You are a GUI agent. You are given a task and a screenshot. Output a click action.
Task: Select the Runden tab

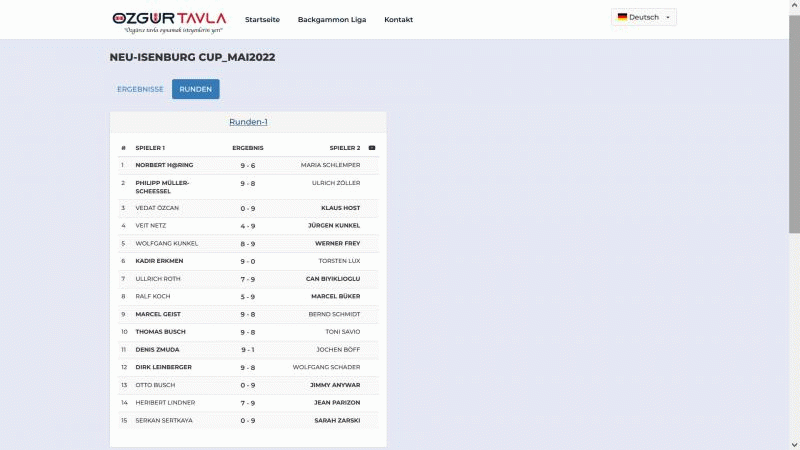(x=195, y=89)
